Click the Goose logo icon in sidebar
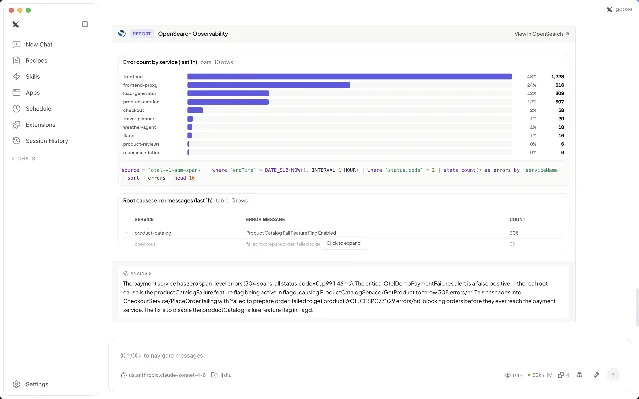639x399 pixels. [16, 24]
